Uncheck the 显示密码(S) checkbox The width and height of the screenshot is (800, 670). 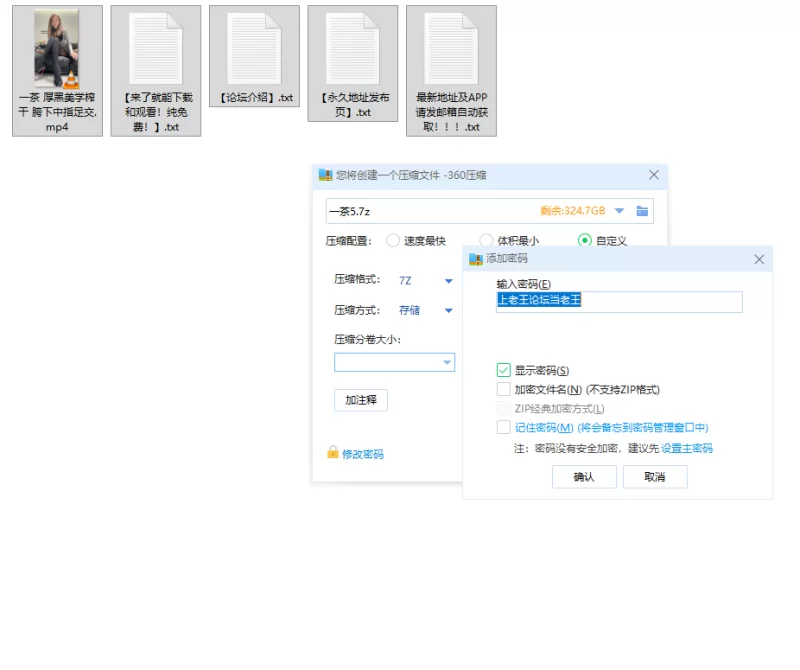tap(504, 370)
